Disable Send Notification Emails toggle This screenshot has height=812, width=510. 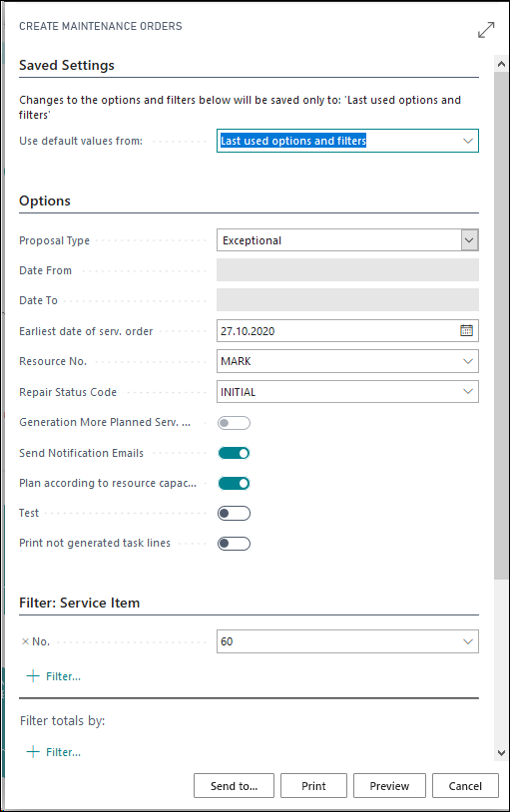[234, 453]
